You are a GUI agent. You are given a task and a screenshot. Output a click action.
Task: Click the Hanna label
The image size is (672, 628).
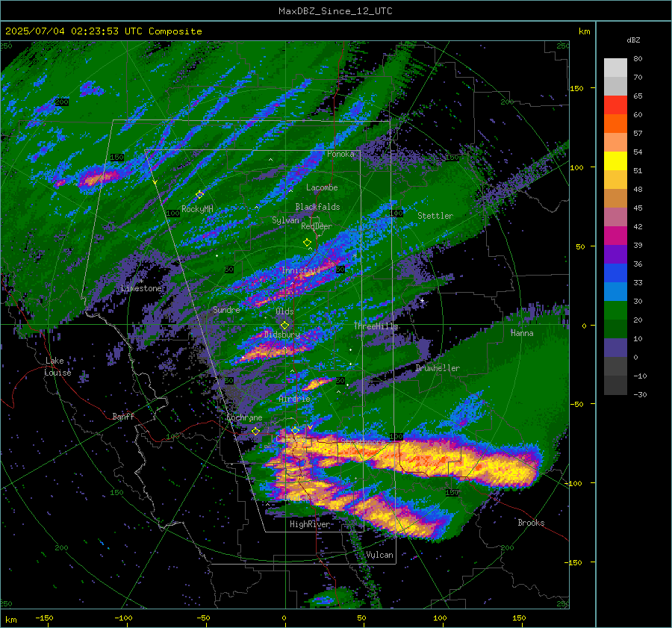click(x=522, y=333)
